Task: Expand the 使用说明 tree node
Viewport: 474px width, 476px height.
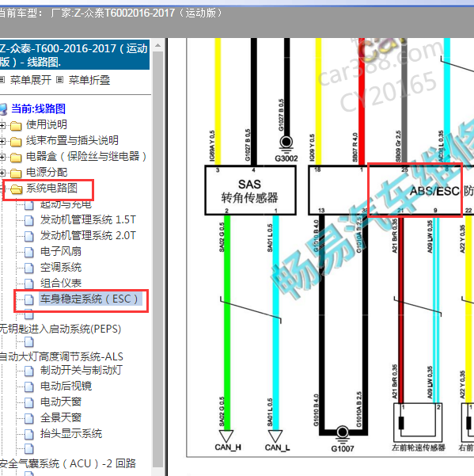Action: [2, 125]
